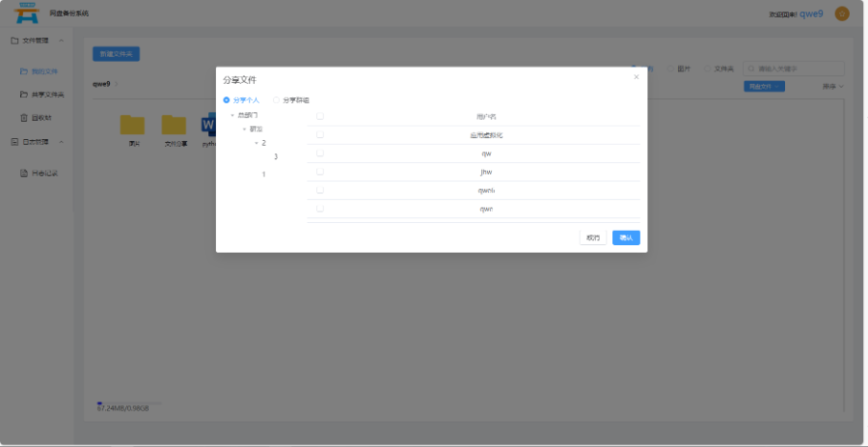Click the 取消 cancel button
The width and height of the screenshot is (868, 447).
click(x=593, y=237)
